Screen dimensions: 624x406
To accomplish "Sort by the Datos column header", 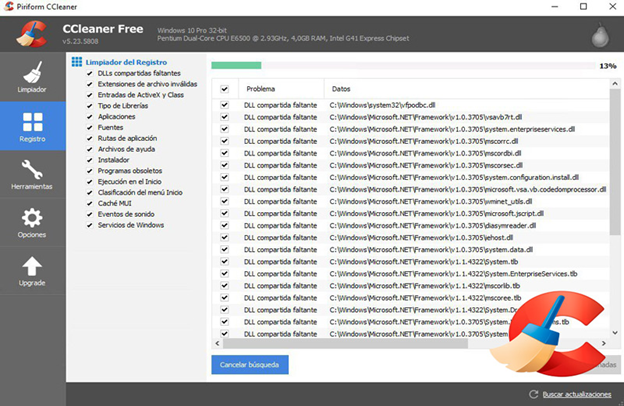I will 341,88.
